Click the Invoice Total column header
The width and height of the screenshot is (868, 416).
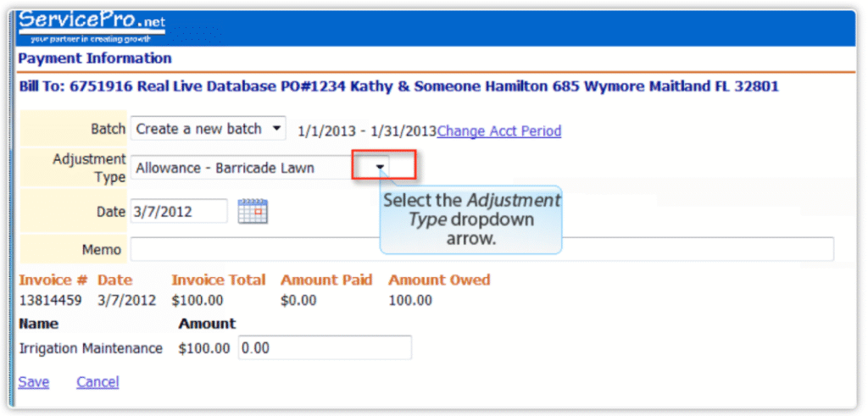(218, 280)
